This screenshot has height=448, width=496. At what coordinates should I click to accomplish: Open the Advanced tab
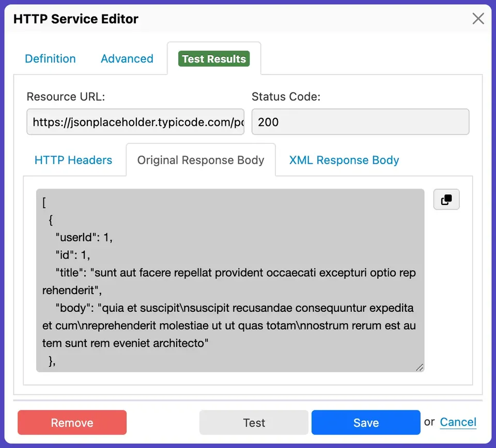(127, 59)
